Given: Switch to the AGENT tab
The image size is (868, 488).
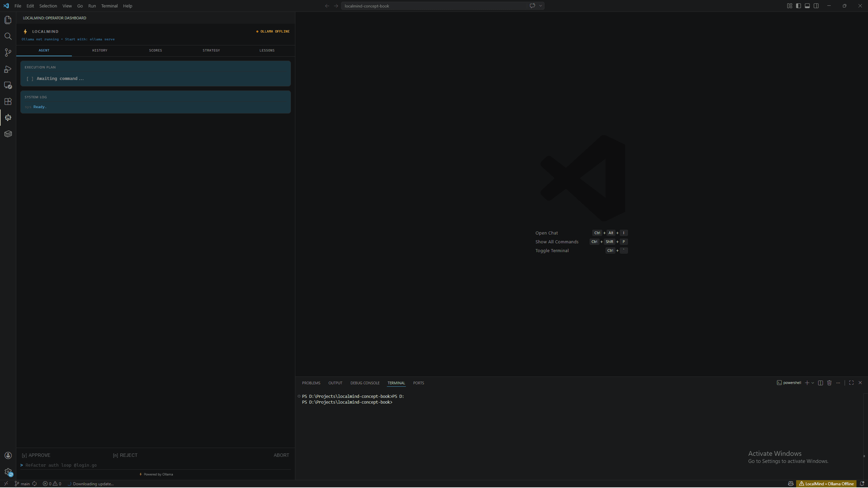Looking at the screenshot, I should coord(44,50).
